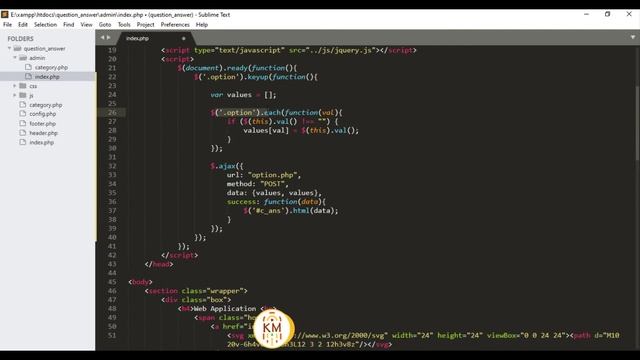Open the View menu

pyautogui.click(x=87, y=24)
